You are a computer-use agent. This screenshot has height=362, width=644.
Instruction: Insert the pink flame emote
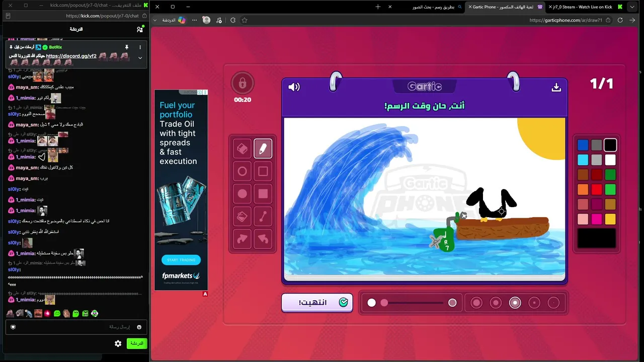[x=47, y=313]
